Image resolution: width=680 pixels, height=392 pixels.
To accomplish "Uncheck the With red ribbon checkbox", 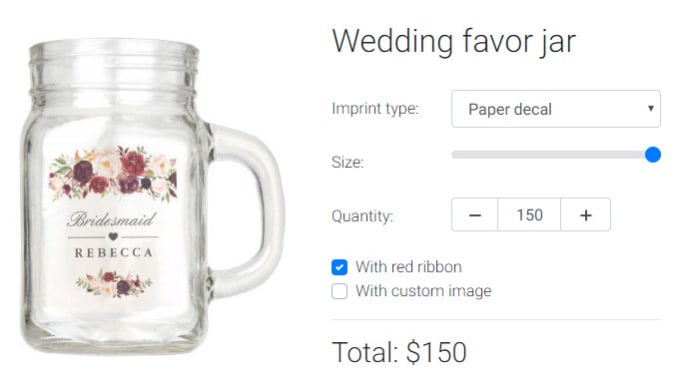I will tap(339, 267).
